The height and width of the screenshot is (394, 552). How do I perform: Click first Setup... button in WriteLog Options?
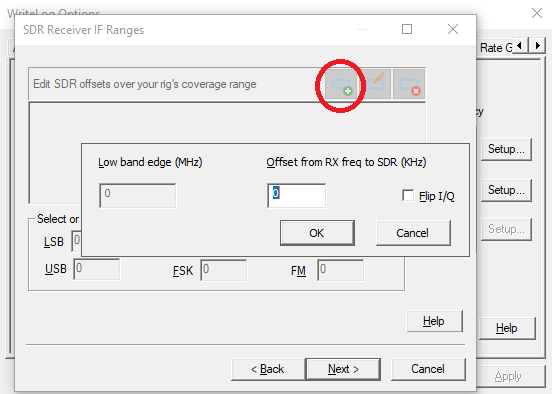506,149
